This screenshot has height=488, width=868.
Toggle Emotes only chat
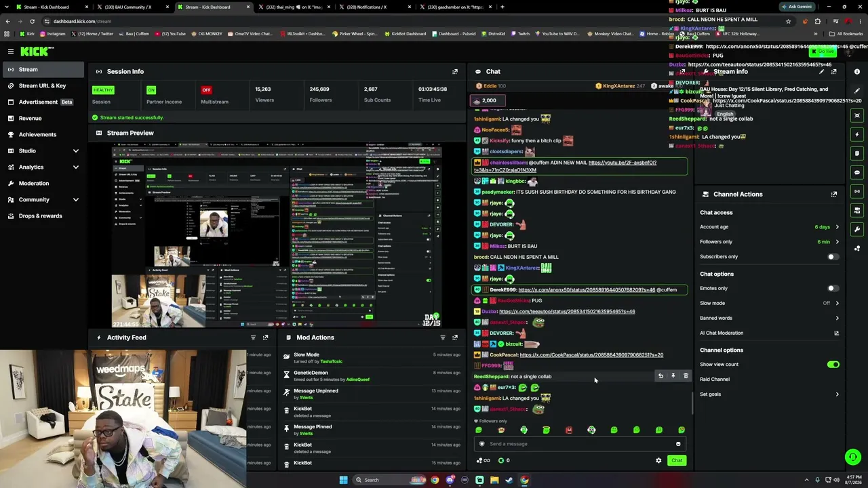pyautogui.click(x=833, y=289)
